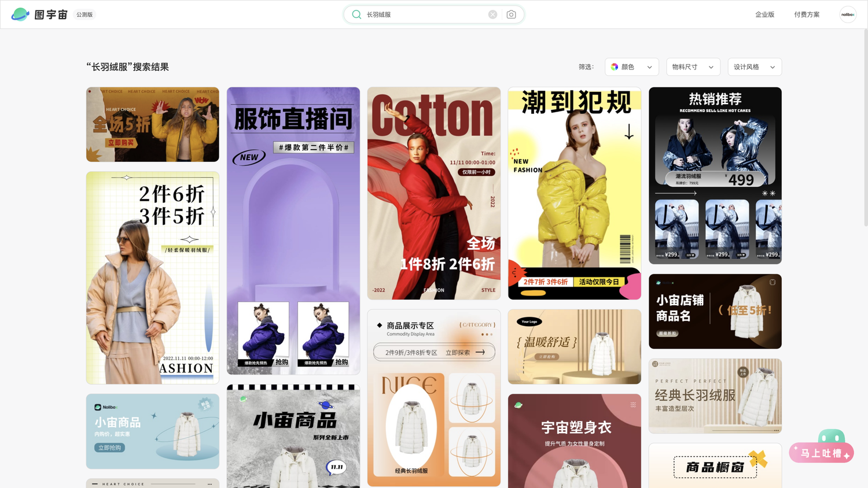Click the search magnifier icon
Viewport: 868px width, 488px height.
pyautogui.click(x=356, y=14)
